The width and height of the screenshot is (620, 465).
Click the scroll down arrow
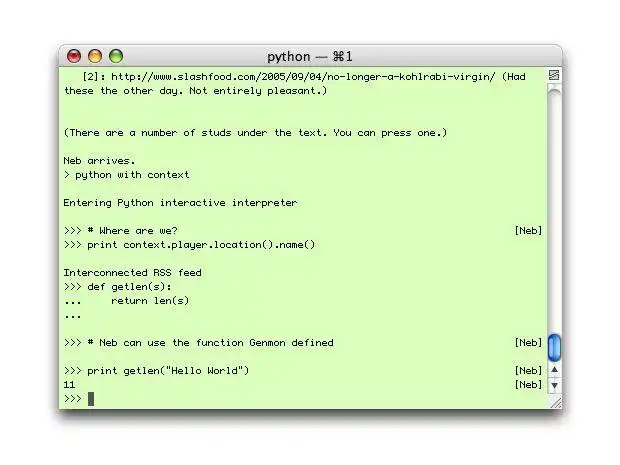pos(554,385)
